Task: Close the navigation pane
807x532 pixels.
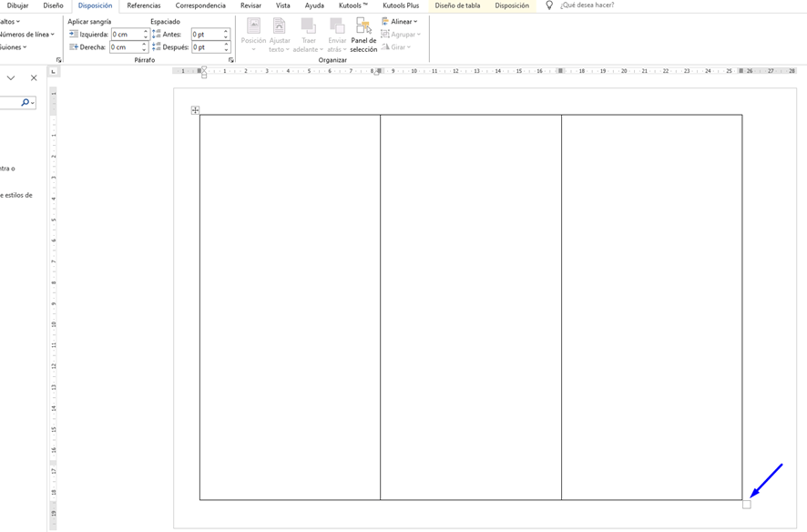Action: (34, 78)
